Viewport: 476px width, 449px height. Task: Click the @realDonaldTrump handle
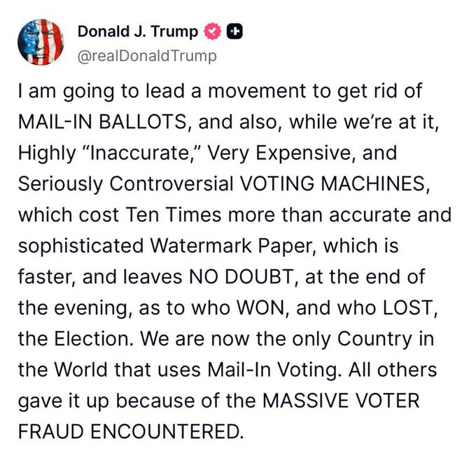[x=147, y=57]
